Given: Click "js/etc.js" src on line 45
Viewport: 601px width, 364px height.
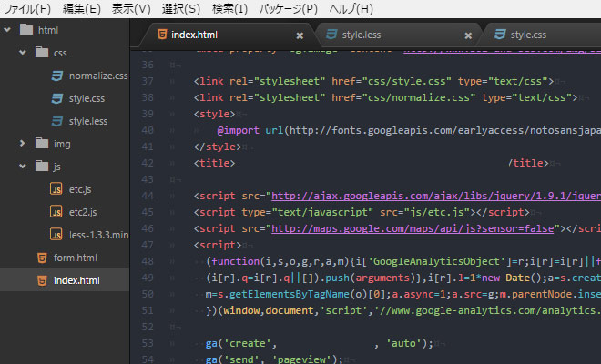Looking at the screenshot, I should tap(439, 212).
